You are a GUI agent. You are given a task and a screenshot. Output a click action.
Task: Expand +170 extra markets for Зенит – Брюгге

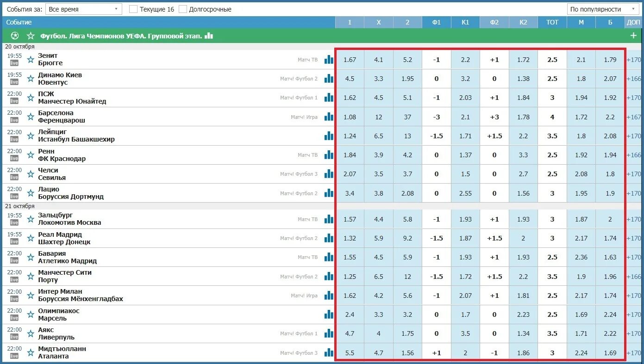(x=634, y=60)
